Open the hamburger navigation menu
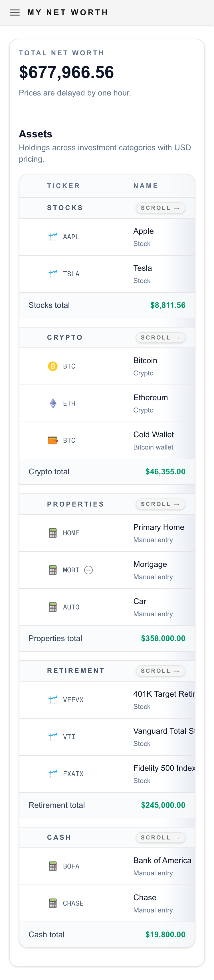This screenshot has height=980, width=214. click(15, 12)
